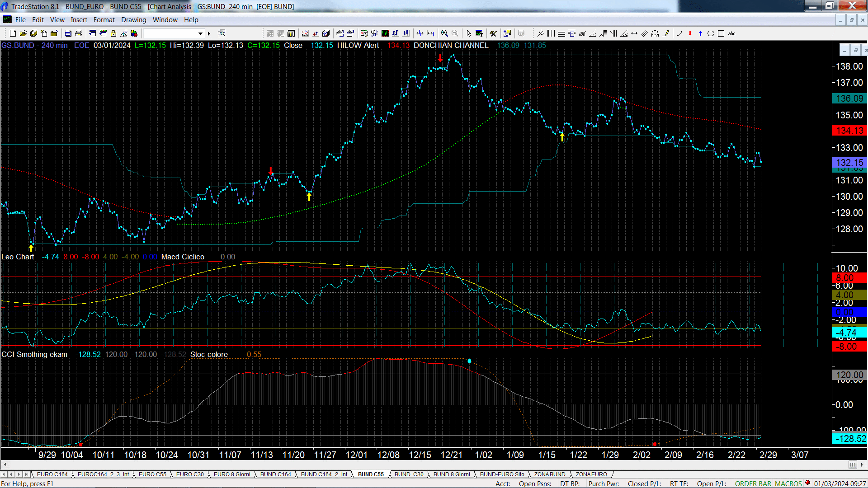The height and width of the screenshot is (488, 868).
Task: Click the Print Preview icon
Action: pyautogui.click(x=68, y=33)
